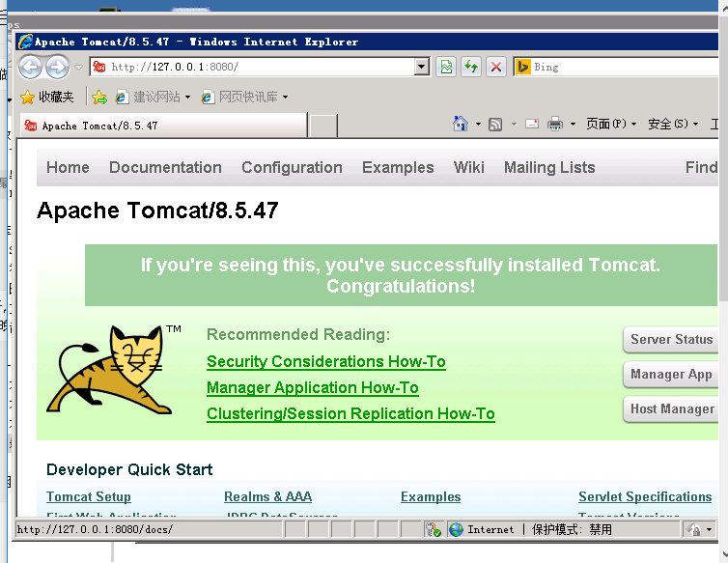Open the 安全(S) safety menu
Viewport: 728px width, 563px height.
point(673,124)
